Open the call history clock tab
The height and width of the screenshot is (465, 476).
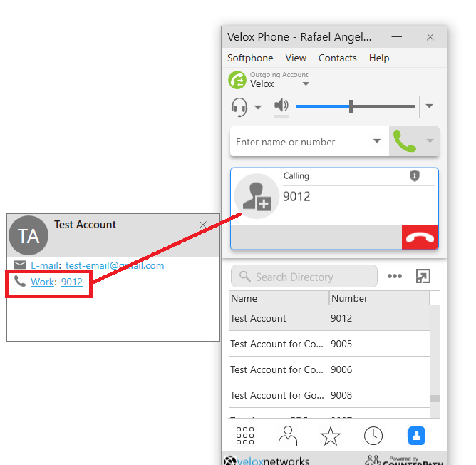coord(373,436)
